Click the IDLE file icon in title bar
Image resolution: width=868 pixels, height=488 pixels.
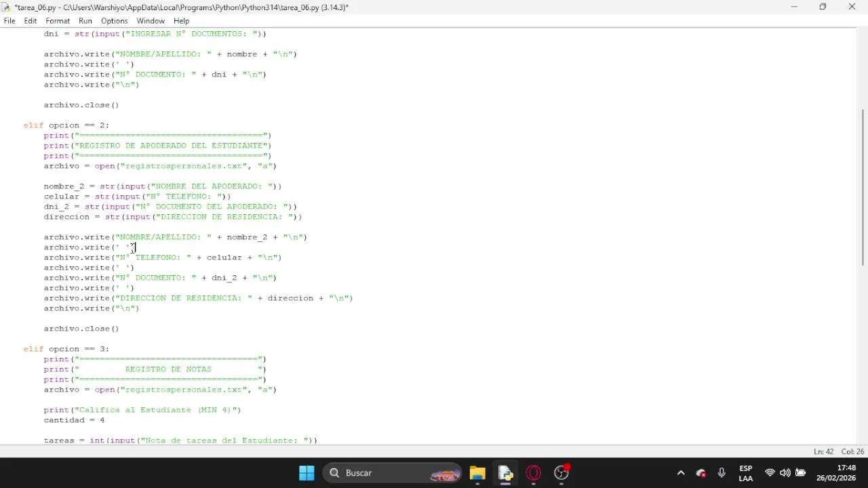7,7
